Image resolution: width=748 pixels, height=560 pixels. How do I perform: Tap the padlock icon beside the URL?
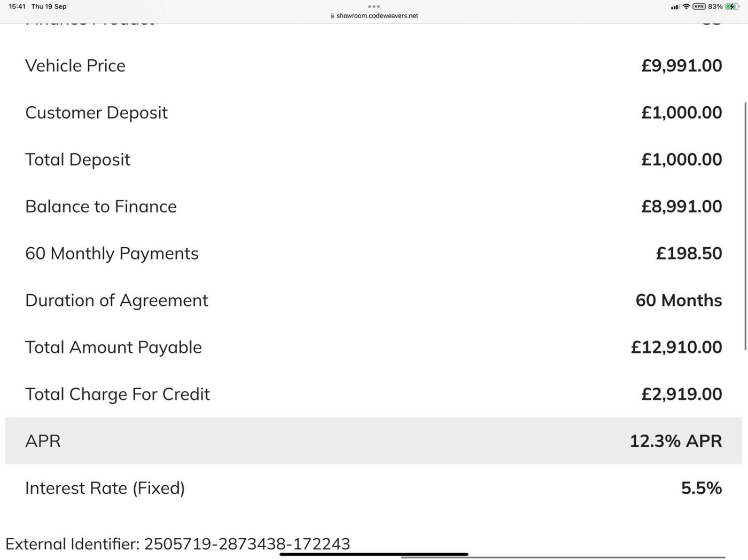point(332,16)
